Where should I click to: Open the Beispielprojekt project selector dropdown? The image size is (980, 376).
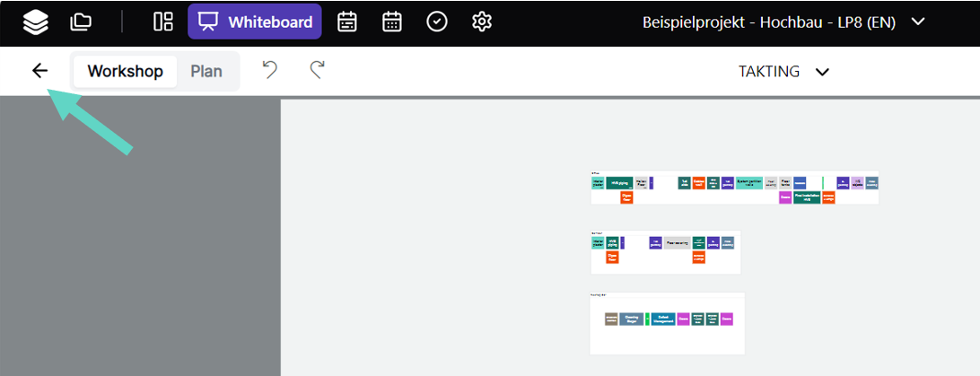click(x=918, y=22)
